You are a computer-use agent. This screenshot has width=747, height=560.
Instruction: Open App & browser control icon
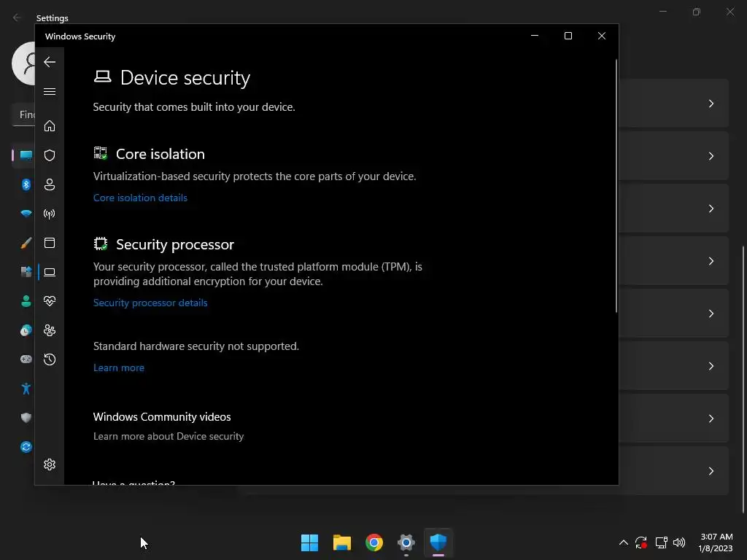pyautogui.click(x=50, y=243)
